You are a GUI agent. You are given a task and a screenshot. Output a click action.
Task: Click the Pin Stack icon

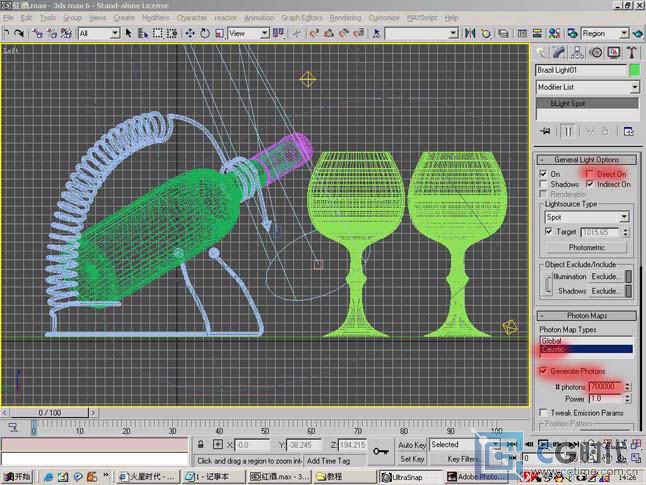pyautogui.click(x=545, y=131)
